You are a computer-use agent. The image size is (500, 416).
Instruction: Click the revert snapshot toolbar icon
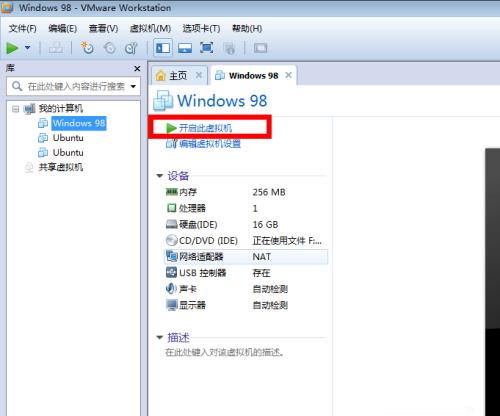(x=110, y=48)
